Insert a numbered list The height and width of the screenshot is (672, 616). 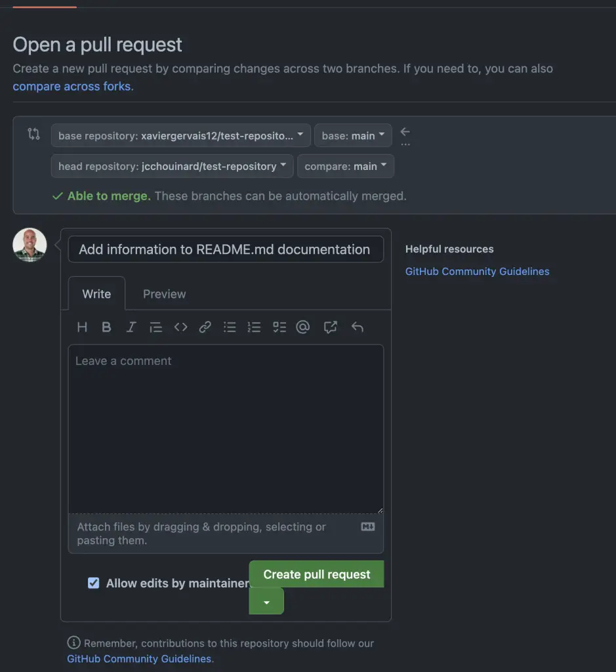coord(254,327)
